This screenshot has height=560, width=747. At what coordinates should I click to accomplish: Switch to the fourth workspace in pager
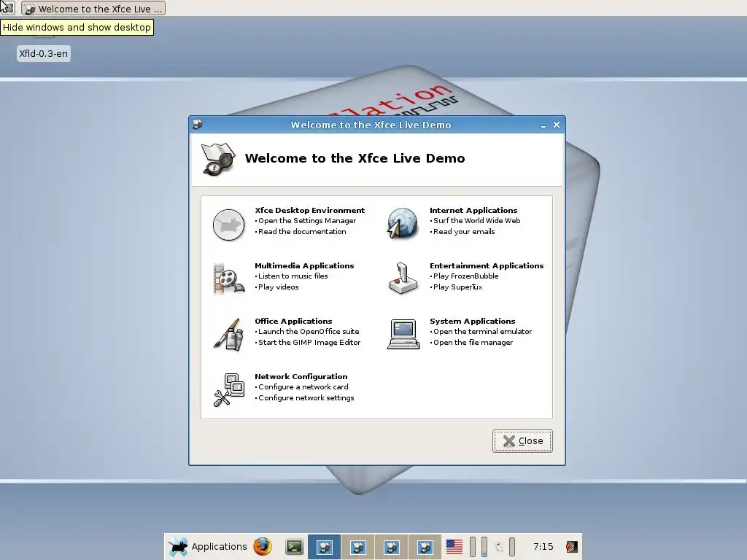[425, 547]
